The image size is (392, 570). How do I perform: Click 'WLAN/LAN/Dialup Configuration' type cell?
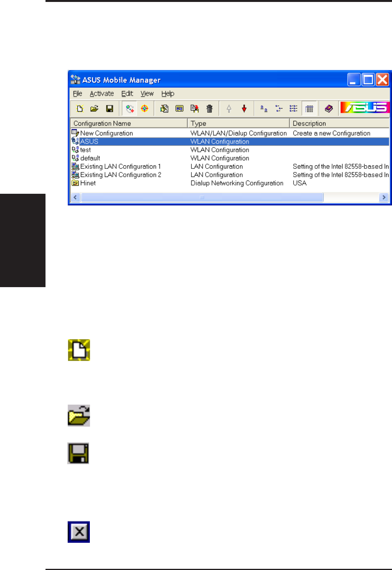[238, 133]
